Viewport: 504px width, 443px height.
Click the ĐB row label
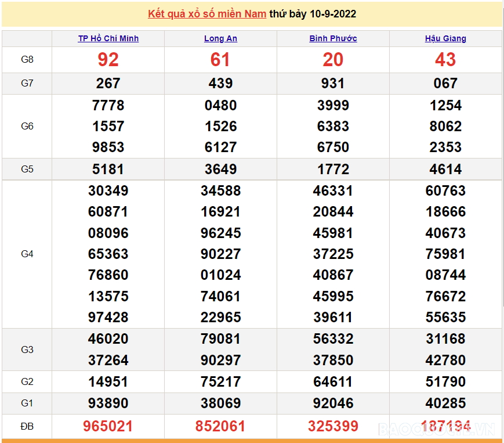27,427
